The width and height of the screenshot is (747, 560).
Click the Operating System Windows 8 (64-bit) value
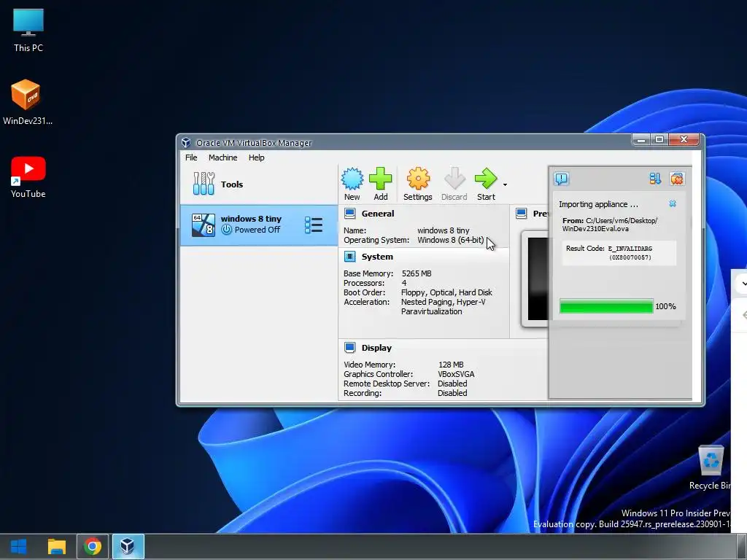[x=451, y=240]
